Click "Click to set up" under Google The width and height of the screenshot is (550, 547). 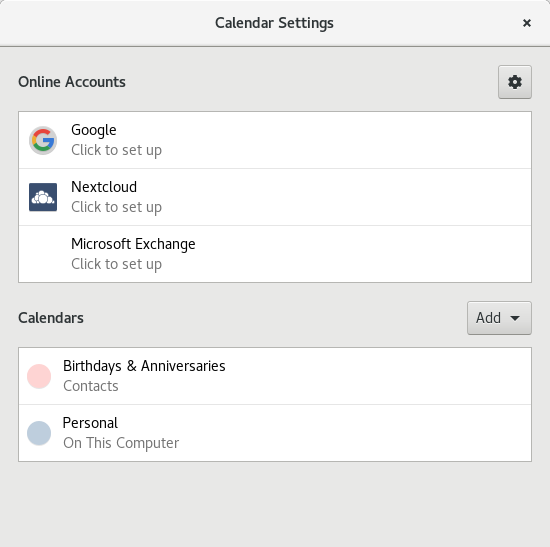pyautogui.click(x=116, y=151)
